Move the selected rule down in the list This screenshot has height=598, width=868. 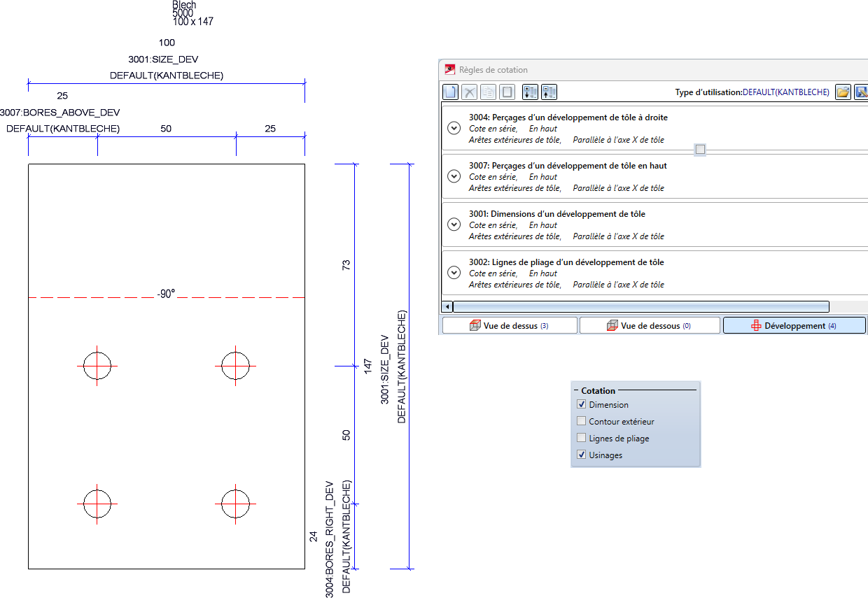click(531, 92)
